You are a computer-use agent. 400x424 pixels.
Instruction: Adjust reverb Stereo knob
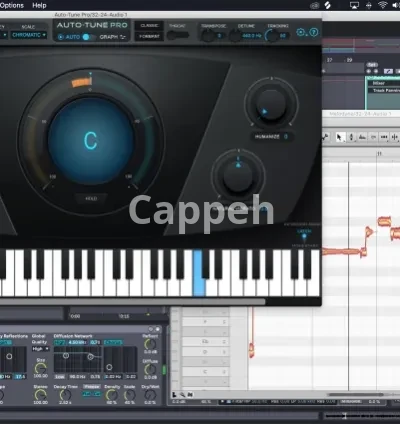41,394
